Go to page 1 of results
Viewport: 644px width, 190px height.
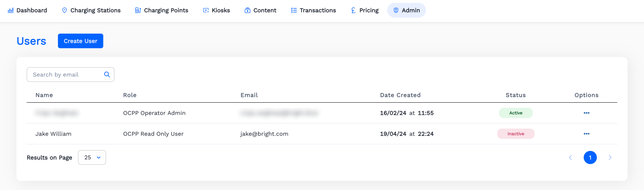point(590,157)
